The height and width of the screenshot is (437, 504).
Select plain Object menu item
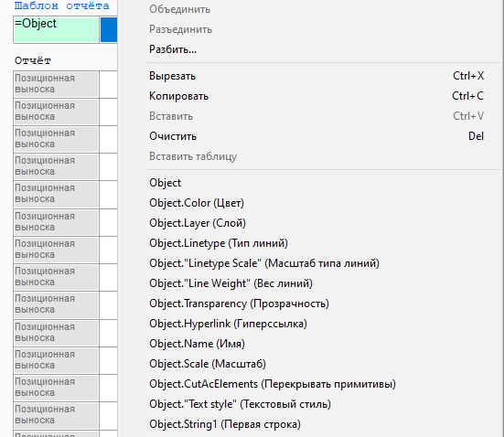click(323, 183)
